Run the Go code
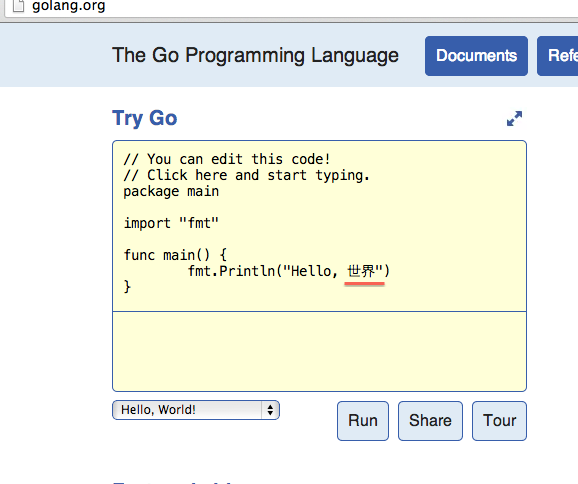 tap(363, 421)
